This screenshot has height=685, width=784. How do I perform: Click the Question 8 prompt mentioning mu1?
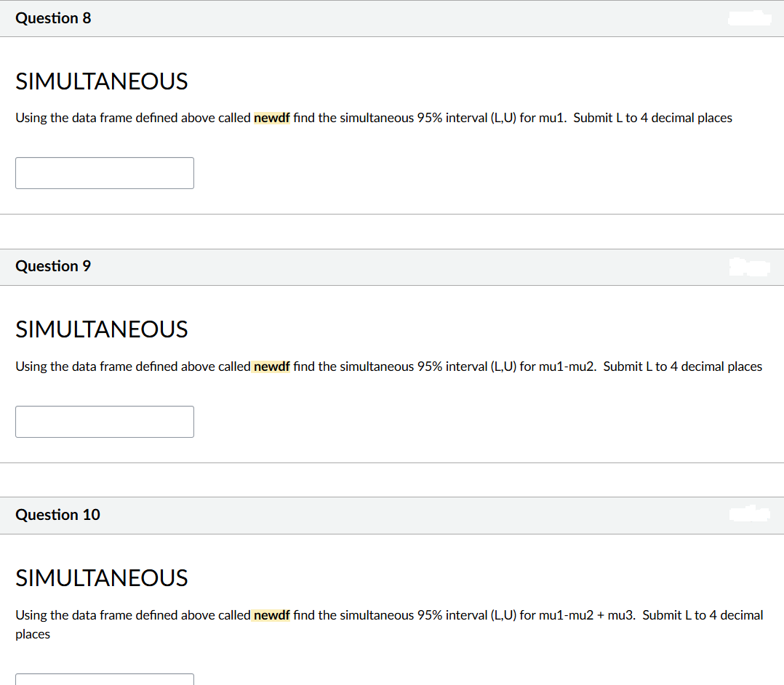(374, 118)
